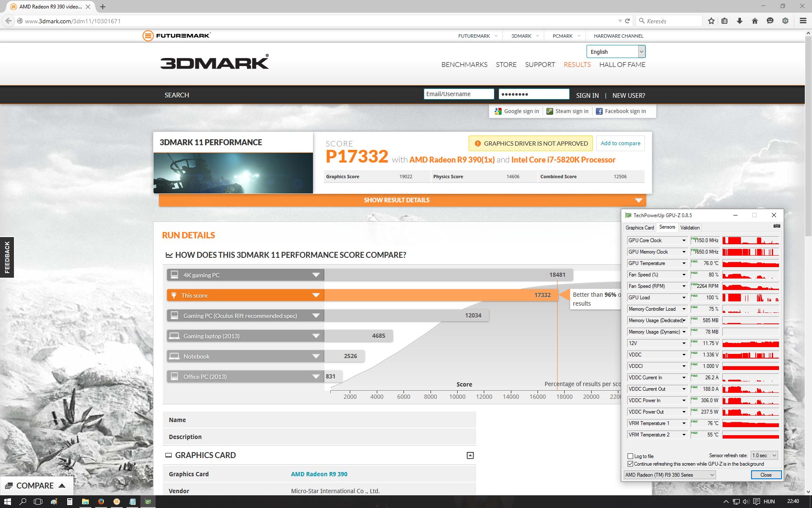Open the hexagon eye extension icon
The height and width of the screenshot is (508, 812).
785,21
